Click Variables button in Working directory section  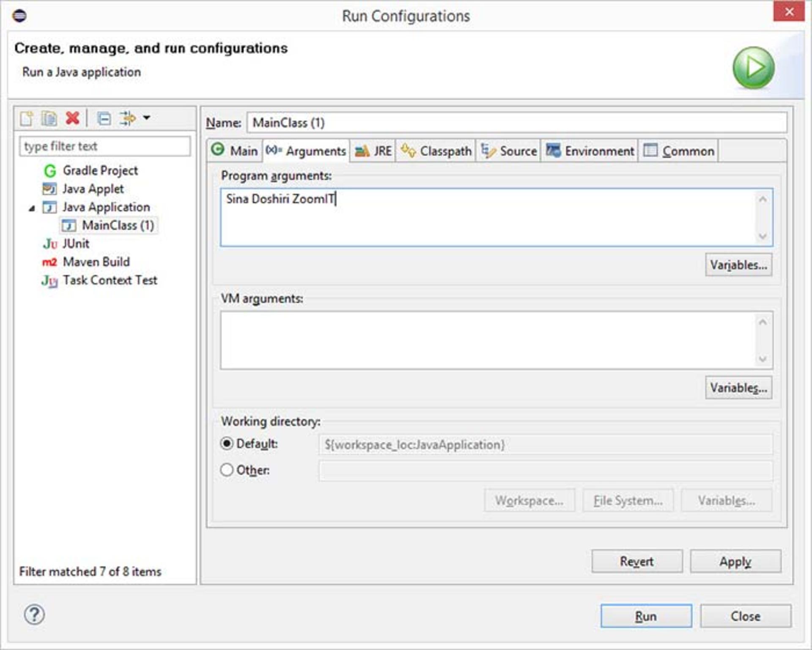(727, 501)
